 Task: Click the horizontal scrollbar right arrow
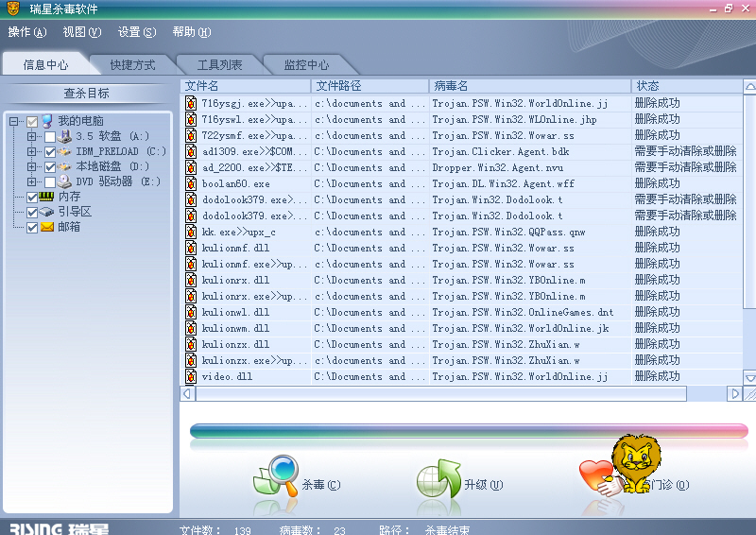734,393
